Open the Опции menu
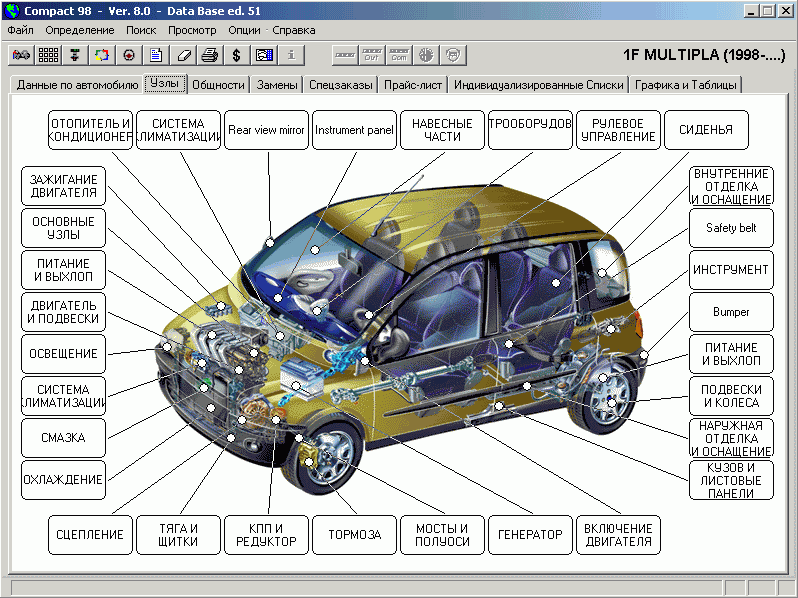Image resolution: width=798 pixels, height=598 pixels. tap(244, 30)
